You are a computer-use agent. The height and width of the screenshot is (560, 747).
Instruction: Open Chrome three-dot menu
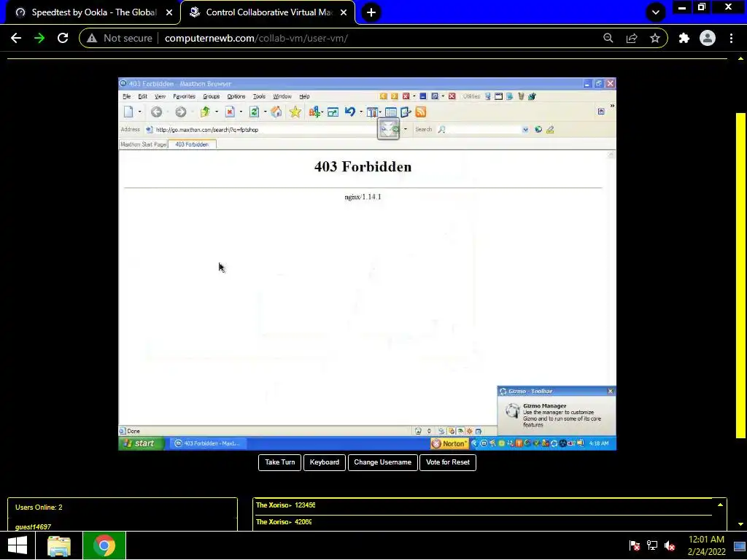[731, 38]
